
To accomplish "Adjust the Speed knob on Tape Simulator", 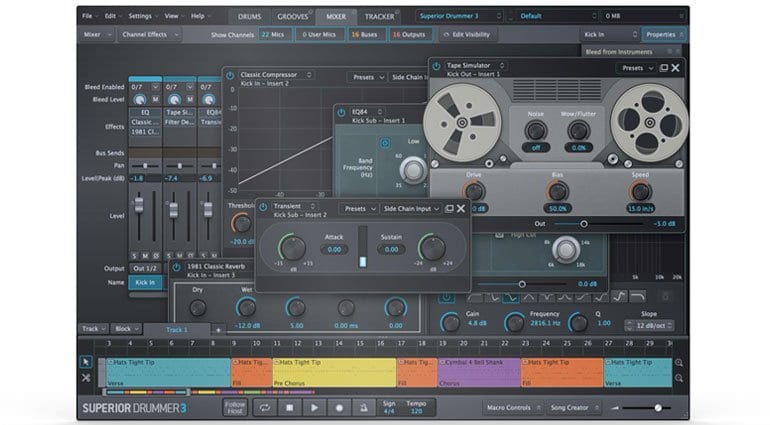I will (640, 191).
